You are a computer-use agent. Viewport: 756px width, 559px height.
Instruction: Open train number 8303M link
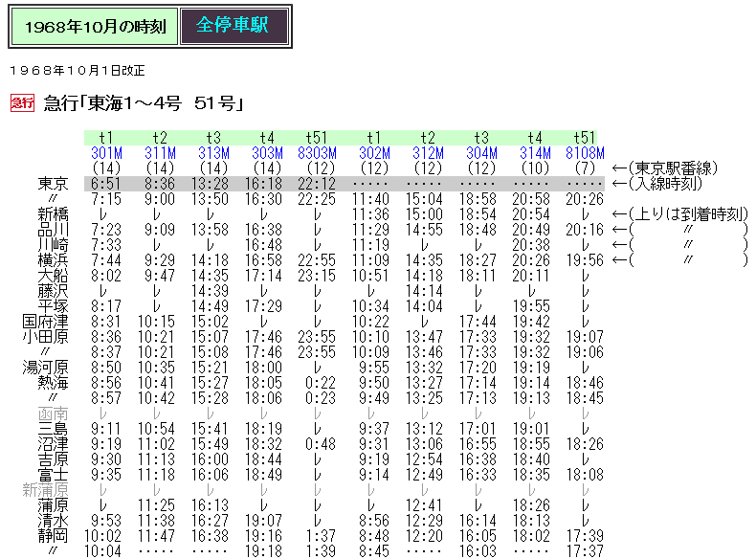pos(317,153)
